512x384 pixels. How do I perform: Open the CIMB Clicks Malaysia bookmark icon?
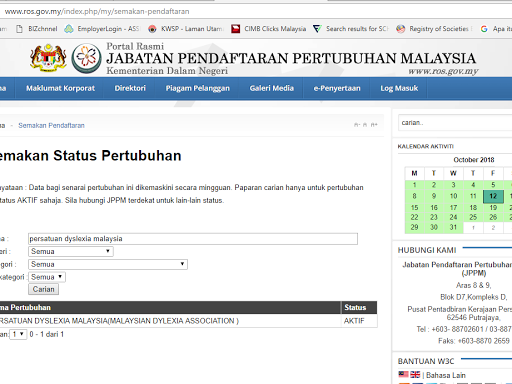tap(236, 29)
